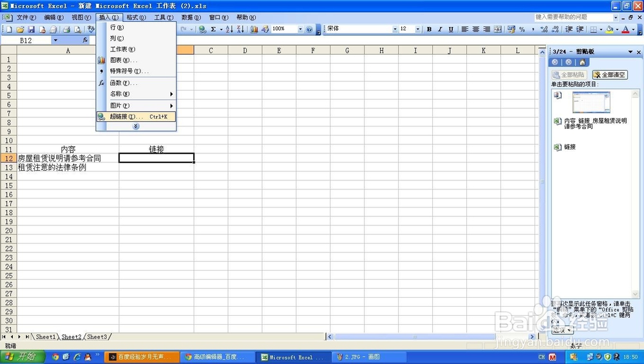Switch to Sheet3 tab
644x364 pixels.
pos(97,337)
